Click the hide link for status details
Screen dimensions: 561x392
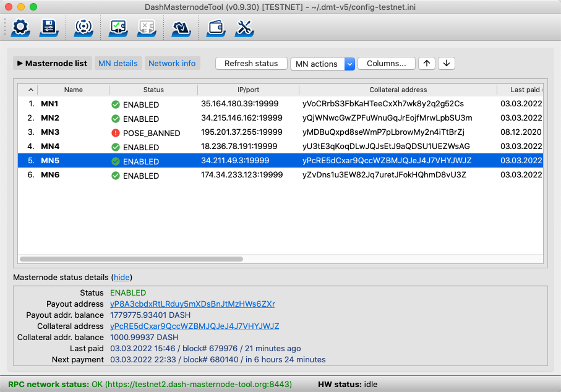122,277
